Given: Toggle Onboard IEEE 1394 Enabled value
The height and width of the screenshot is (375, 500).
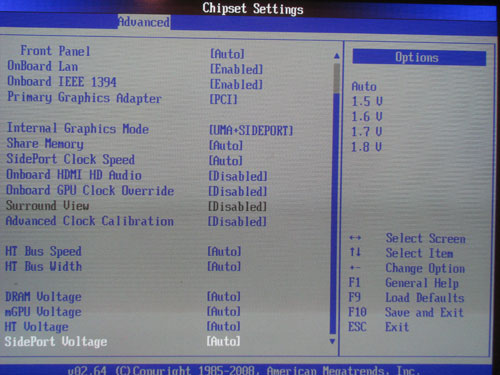Looking at the screenshot, I should 236,84.
